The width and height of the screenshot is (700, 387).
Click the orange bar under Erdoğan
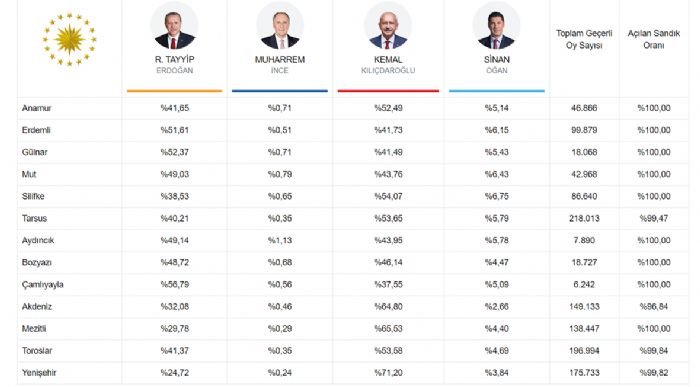pyautogui.click(x=174, y=91)
